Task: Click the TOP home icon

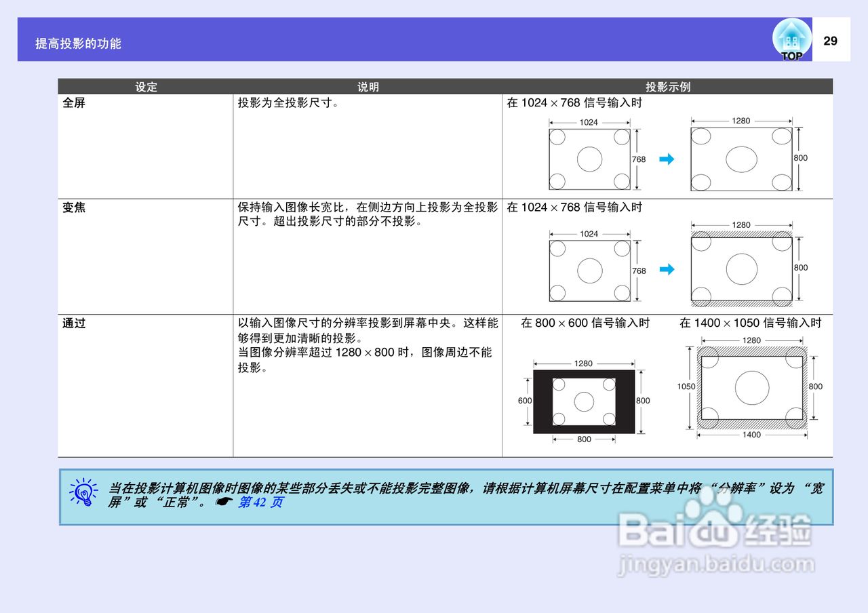Action: 791,39
